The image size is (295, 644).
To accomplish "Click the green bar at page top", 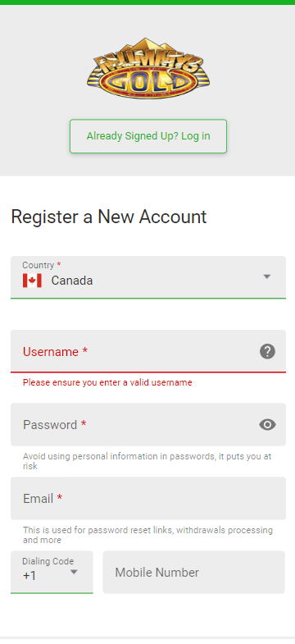I will 147,2.
